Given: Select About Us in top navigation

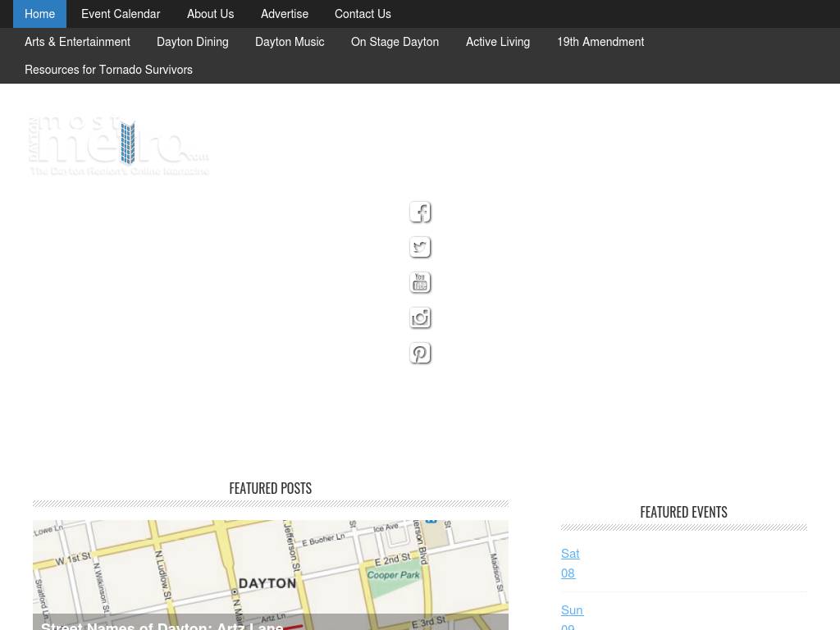Looking at the screenshot, I should 210,14.
